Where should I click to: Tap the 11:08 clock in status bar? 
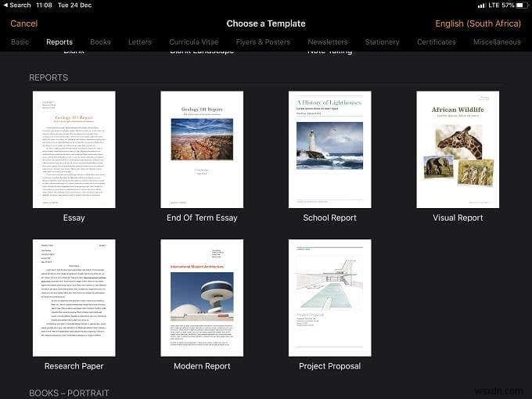pos(44,5)
